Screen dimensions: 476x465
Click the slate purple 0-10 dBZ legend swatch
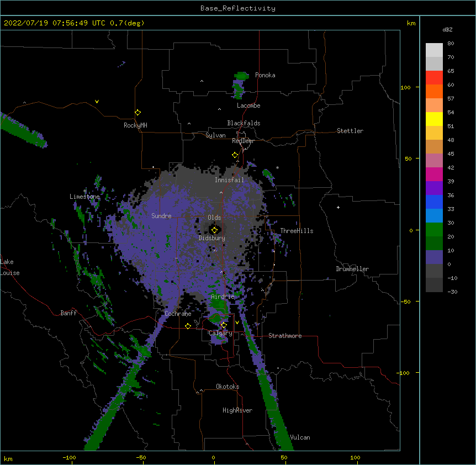pyautogui.click(x=434, y=257)
